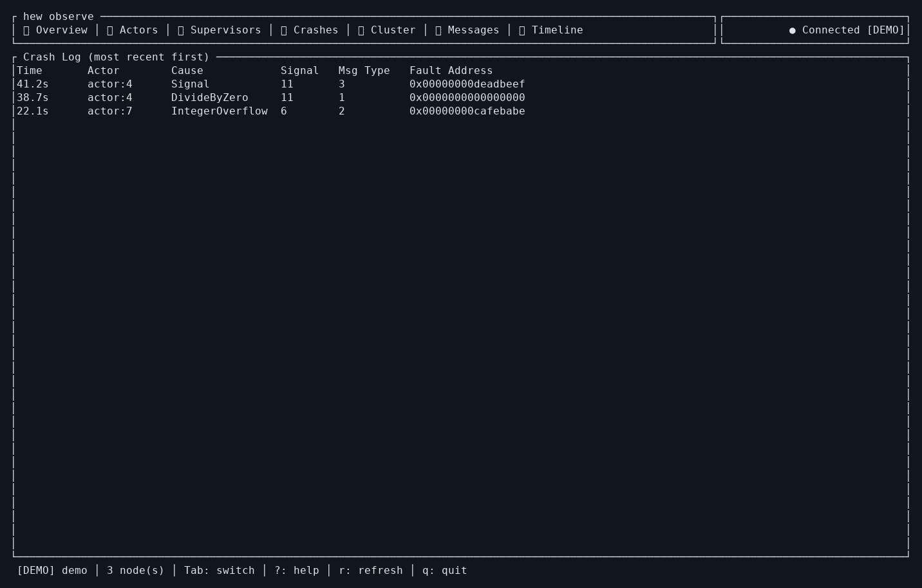Click the icon glyph beside the Crashes tab
Image resolution: width=922 pixels, height=588 pixels.
(284, 30)
